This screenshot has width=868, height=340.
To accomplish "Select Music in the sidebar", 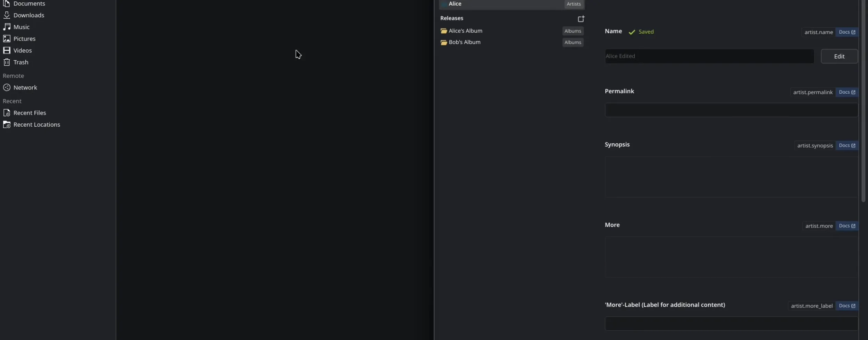I will 21,27.
